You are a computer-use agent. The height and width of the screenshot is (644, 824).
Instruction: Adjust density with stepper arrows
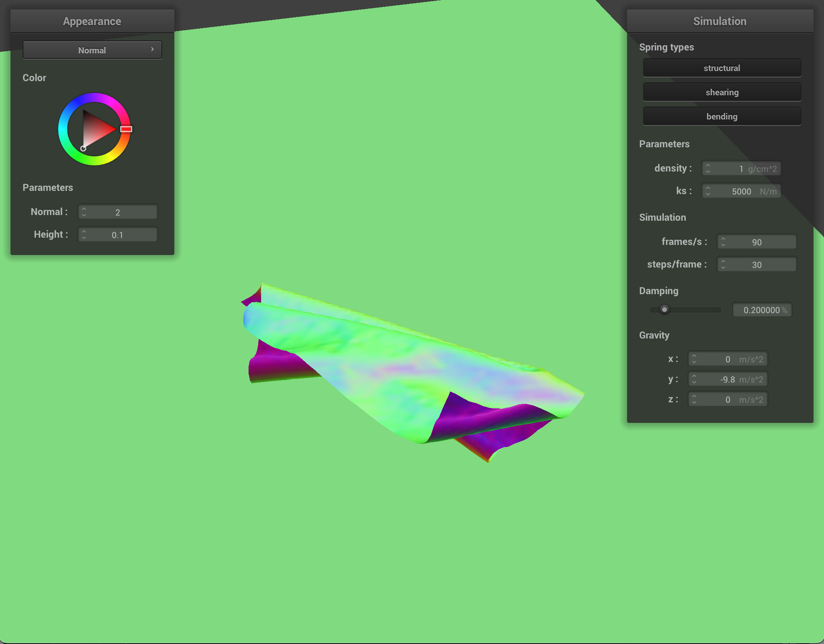point(708,168)
